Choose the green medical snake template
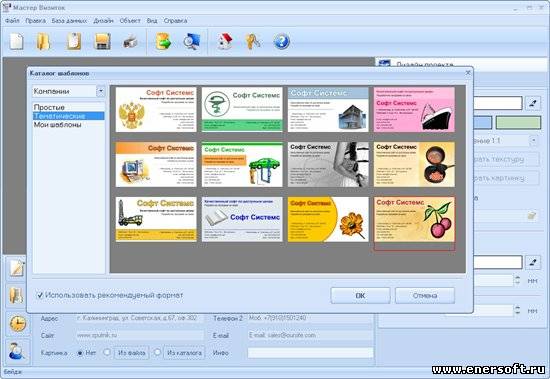 [x=242, y=109]
